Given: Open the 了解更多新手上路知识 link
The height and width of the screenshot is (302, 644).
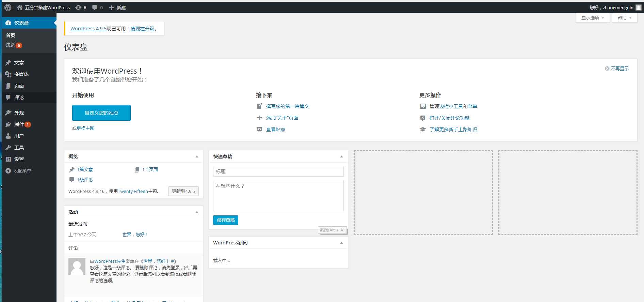Looking at the screenshot, I should click(x=453, y=130).
